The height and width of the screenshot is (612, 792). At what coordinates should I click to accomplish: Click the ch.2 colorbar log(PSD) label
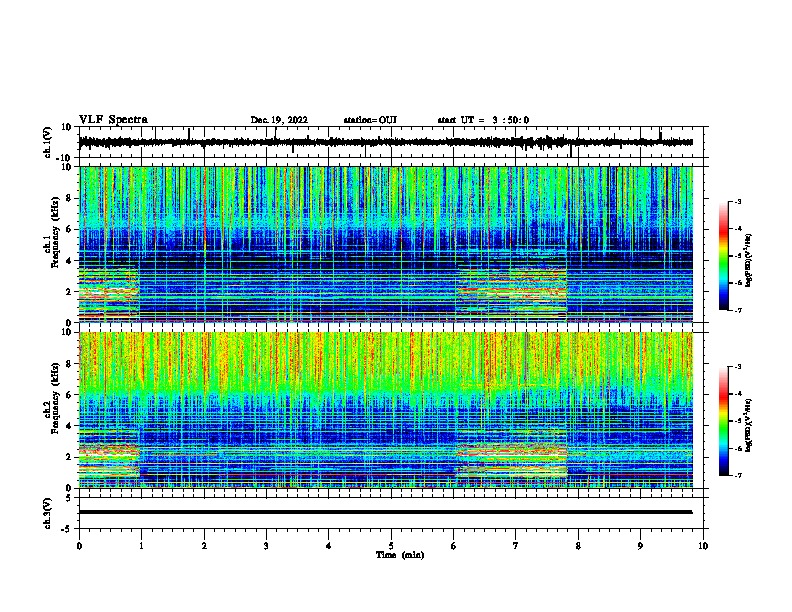coord(748,425)
